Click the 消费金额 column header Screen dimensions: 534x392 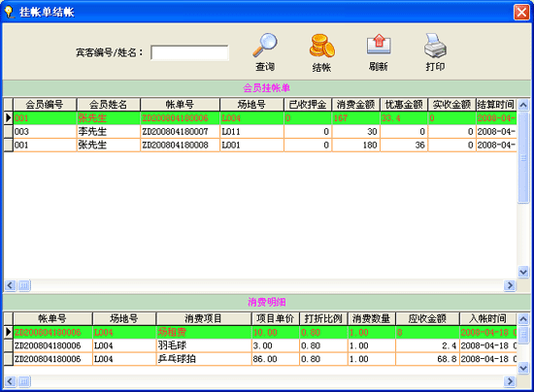[355, 105]
